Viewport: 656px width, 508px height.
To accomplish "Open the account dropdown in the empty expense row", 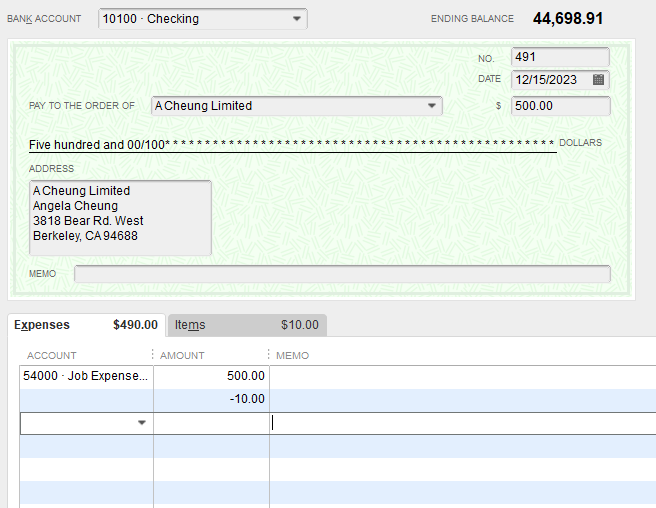I will coord(142,423).
